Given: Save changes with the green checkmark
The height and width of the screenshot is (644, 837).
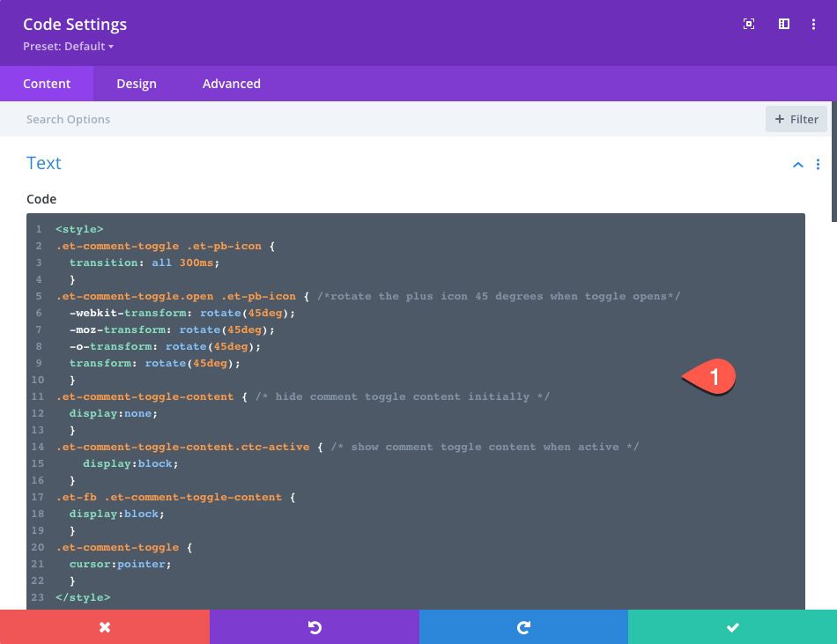Looking at the screenshot, I should click(732, 626).
